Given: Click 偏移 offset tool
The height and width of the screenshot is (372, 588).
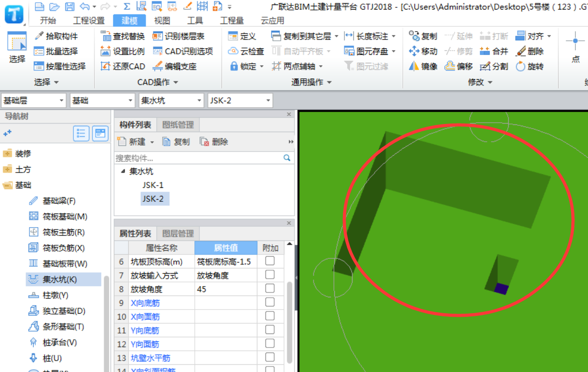Looking at the screenshot, I should pyautogui.click(x=458, y=66).
